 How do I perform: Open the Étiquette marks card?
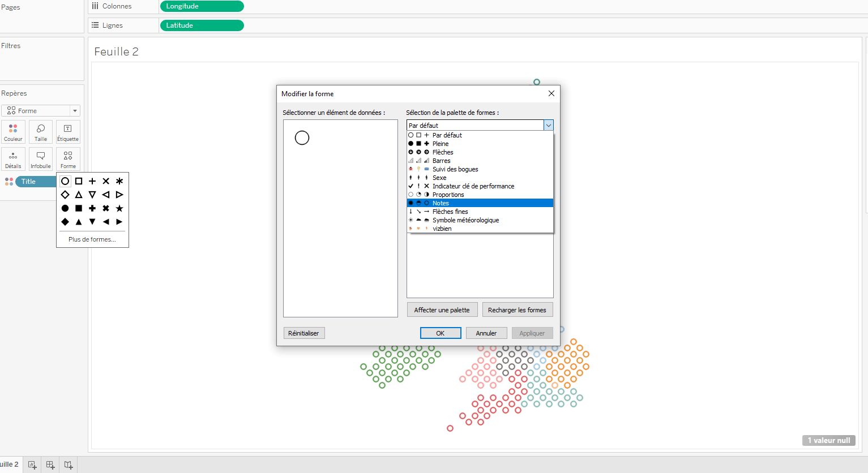[68, 132]
